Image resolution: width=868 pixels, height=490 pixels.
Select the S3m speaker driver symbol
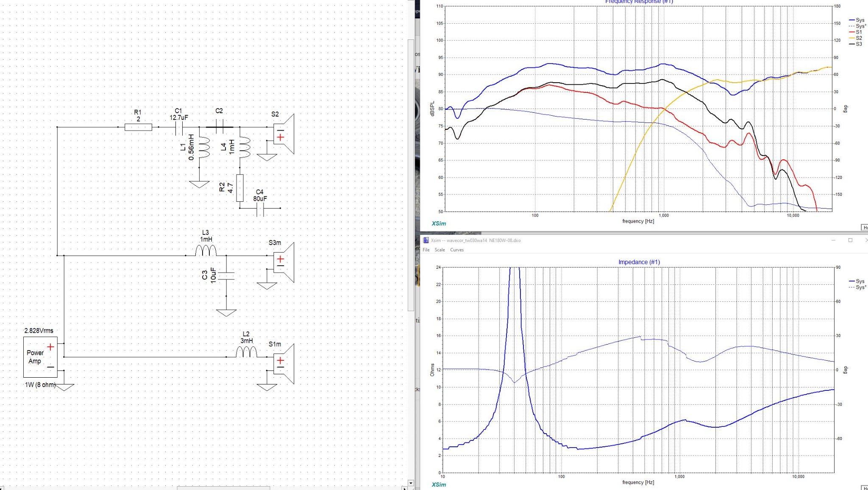click(284, 262)
